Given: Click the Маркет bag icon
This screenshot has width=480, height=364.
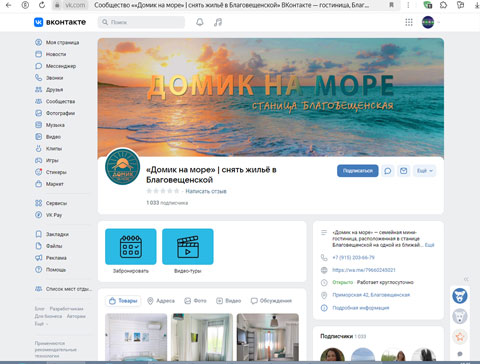Looking at the screenshot, I should pyautogui.click(x=39, y=184).
